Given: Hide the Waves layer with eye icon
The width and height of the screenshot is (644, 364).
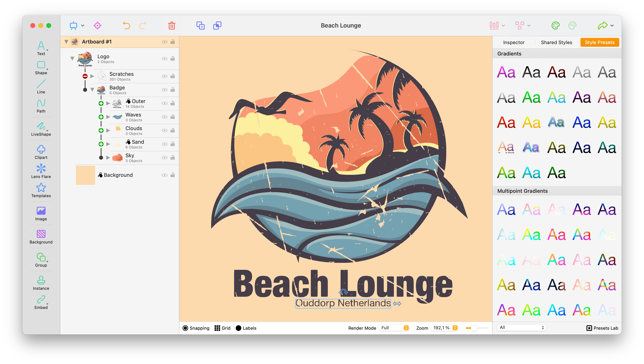Looking at the screenshot, I should coord(164,117).
